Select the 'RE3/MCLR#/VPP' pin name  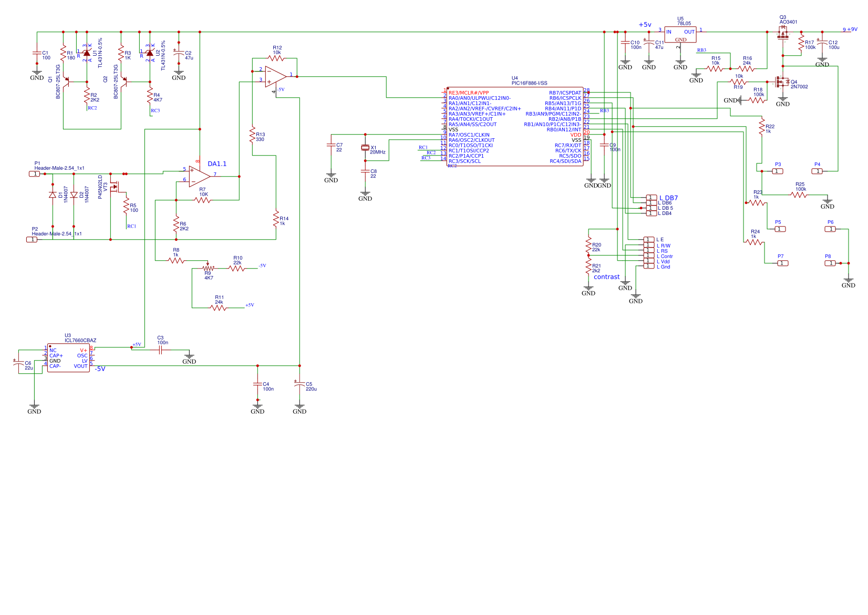point(469,93)
